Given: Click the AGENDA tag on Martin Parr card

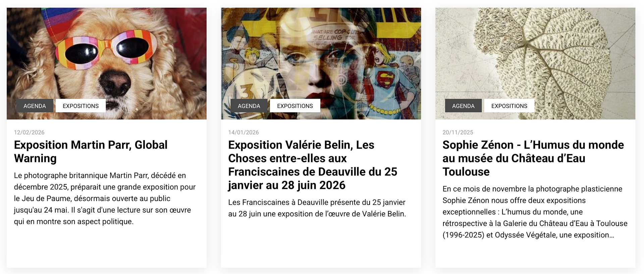Looking at the screenshot, I should click(35, 106).
